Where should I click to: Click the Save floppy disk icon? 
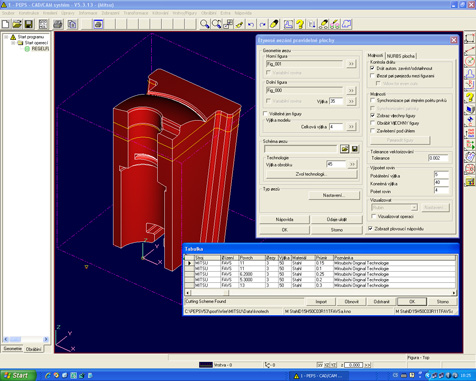click(29, 24)
